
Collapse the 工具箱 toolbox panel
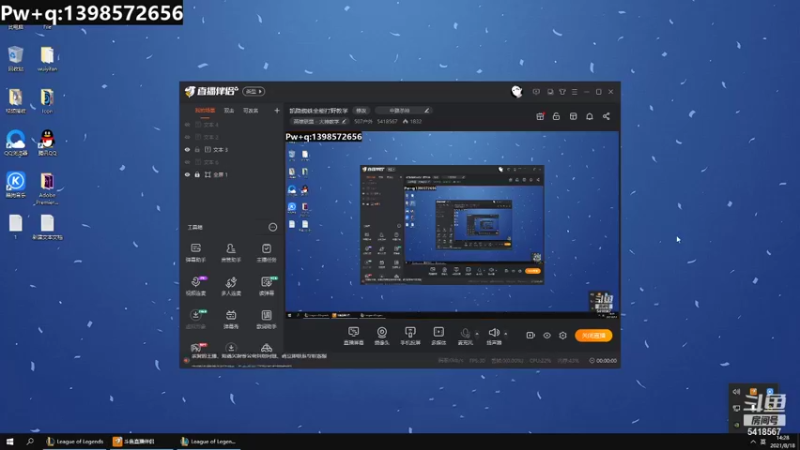pos(273,227)
